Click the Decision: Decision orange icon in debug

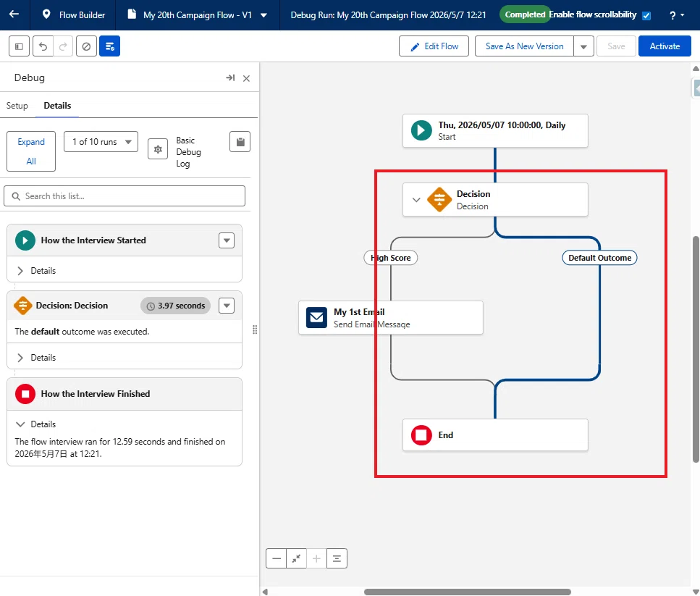click(x=22, y=306)
